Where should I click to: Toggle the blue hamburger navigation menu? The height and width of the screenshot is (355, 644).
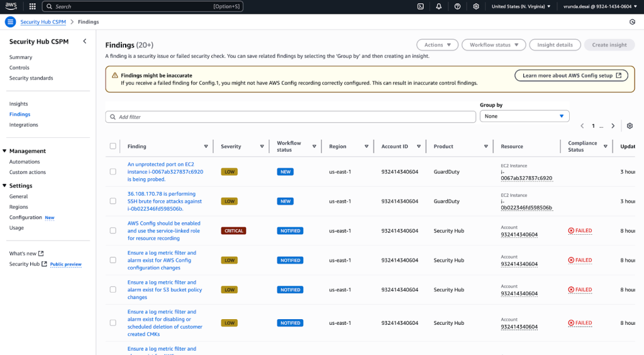[10, 22]
